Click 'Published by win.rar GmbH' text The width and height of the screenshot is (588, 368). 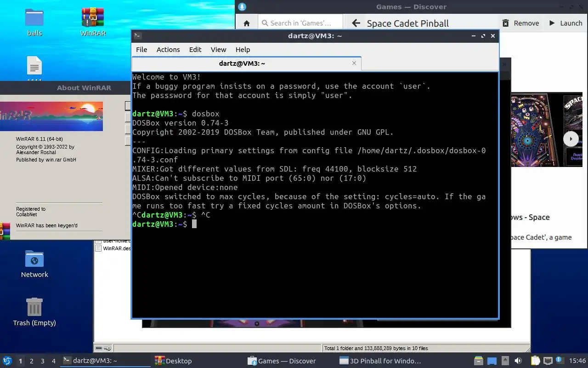pyautogui.click(x=46, y=160)
